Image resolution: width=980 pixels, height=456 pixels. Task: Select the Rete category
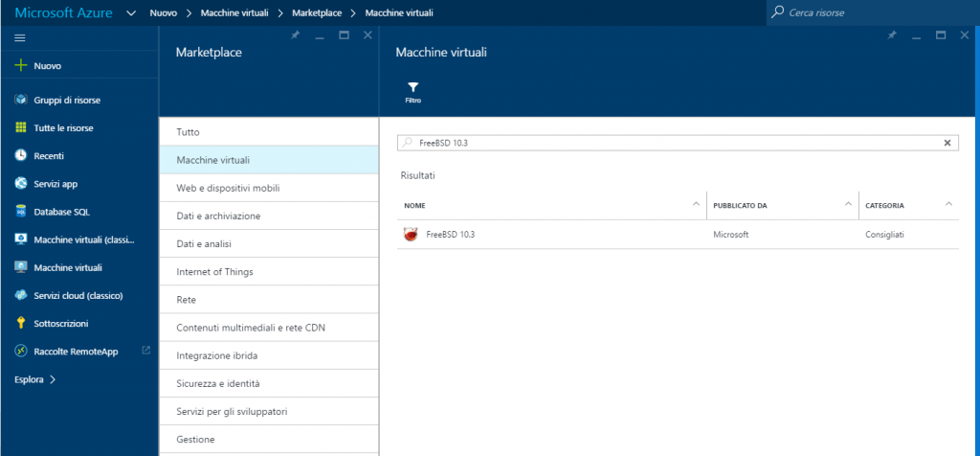(x=269, y=300)
